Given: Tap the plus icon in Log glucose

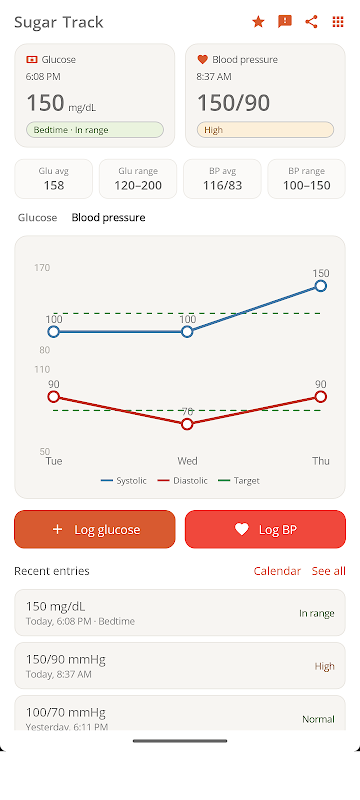Looking at the screenshot, I should (57, 530).
